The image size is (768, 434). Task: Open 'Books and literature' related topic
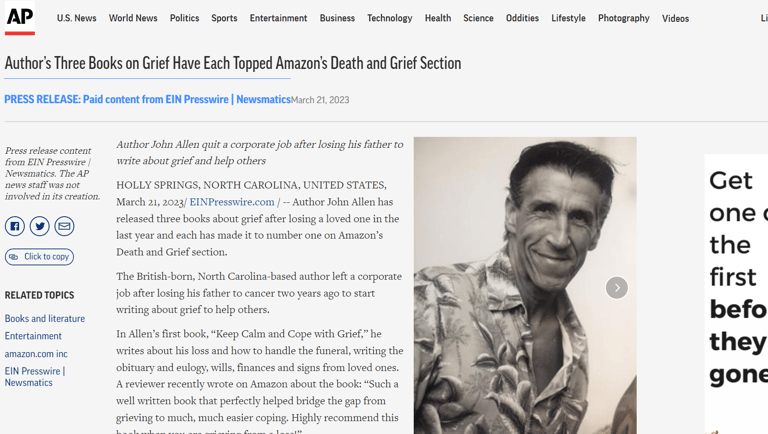click(45, 318)
